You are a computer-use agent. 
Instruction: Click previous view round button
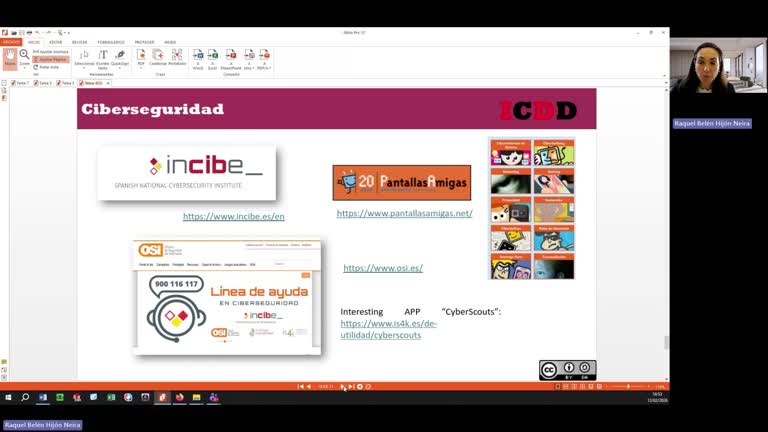pyautogui.click(x=360, y=386)
